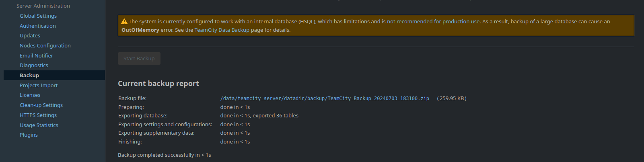
Task: Open TeamCity_Backup_20240703_183100.zip file link
Action: click(x=325, y=98)
